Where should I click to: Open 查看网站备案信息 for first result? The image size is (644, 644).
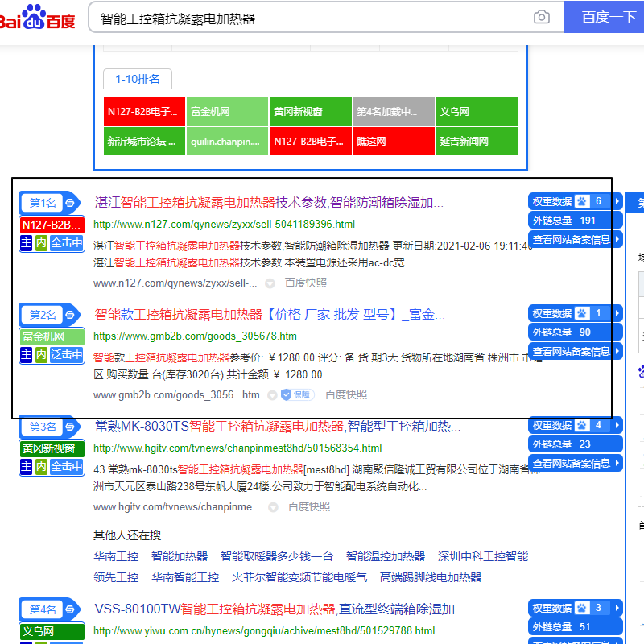coord(575,239)
